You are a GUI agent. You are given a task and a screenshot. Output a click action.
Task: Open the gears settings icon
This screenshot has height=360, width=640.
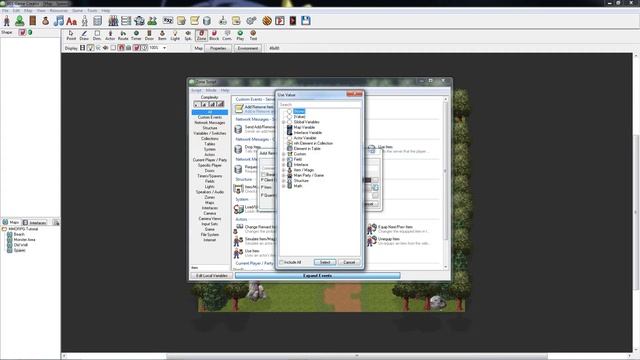(251, 20)
